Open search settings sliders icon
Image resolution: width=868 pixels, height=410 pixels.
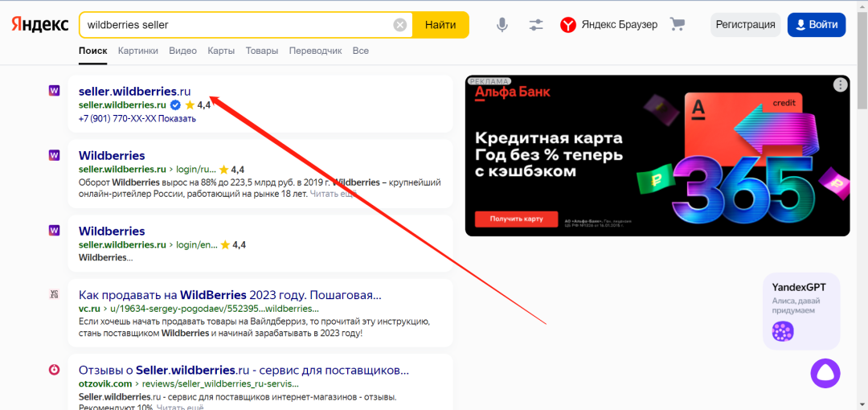pos(536,25)
